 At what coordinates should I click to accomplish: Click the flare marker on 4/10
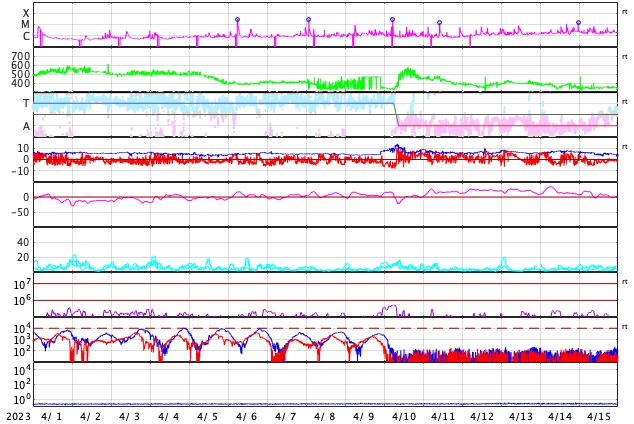[392, 19]
